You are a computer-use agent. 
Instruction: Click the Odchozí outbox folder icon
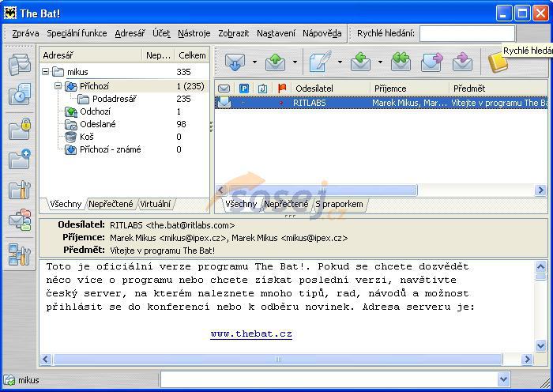pos(71,112)
